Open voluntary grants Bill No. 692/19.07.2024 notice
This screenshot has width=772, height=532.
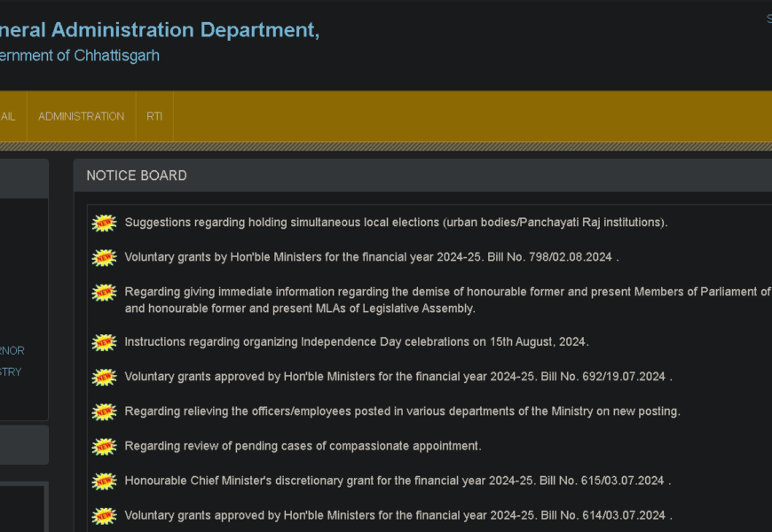[x=395, y=376]
